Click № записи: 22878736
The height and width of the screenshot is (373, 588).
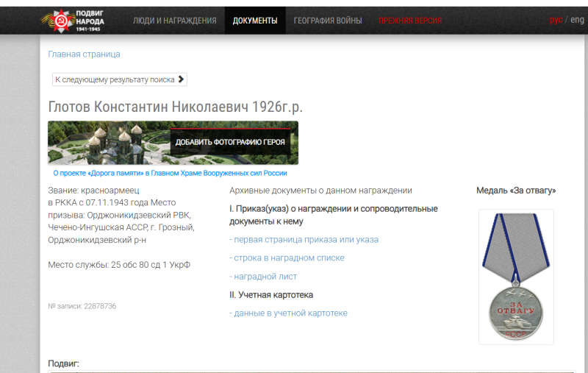tap(82, 306)
